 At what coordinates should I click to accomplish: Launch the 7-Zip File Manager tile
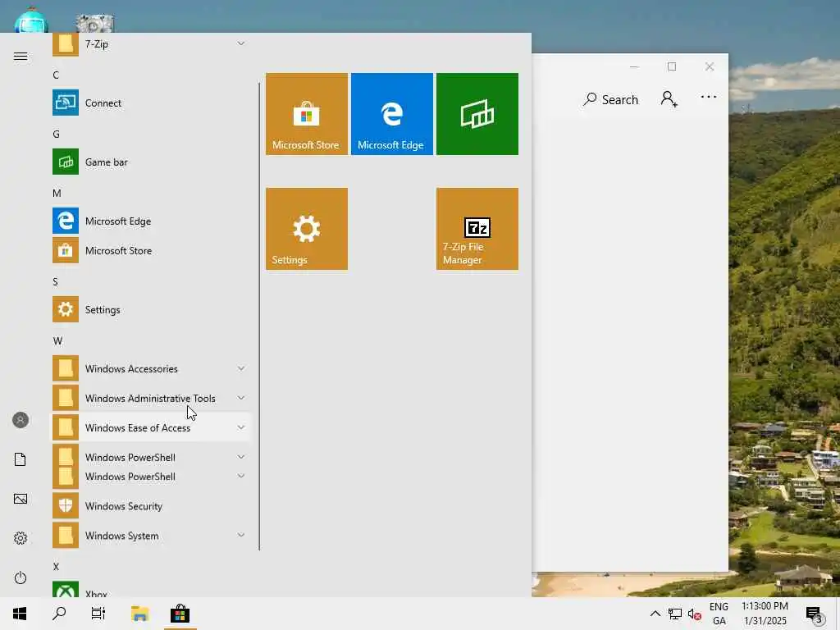(477, 229)
